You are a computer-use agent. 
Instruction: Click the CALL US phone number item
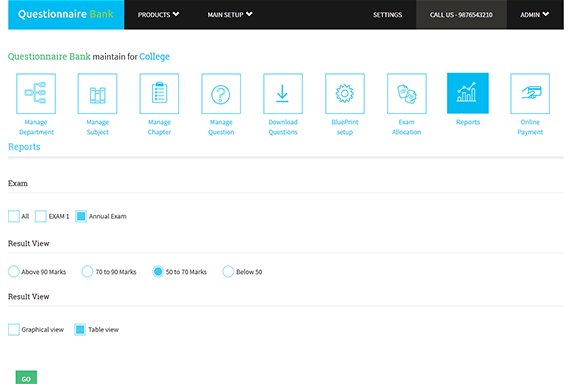point(461,15)
